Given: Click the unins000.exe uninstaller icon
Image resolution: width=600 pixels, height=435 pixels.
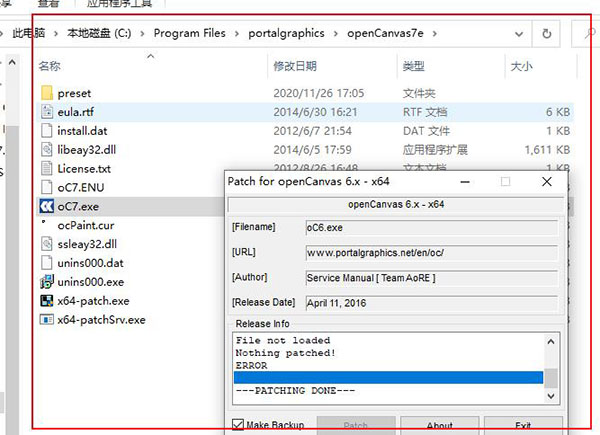Looking at the screenshot, I should pos(46,282).
